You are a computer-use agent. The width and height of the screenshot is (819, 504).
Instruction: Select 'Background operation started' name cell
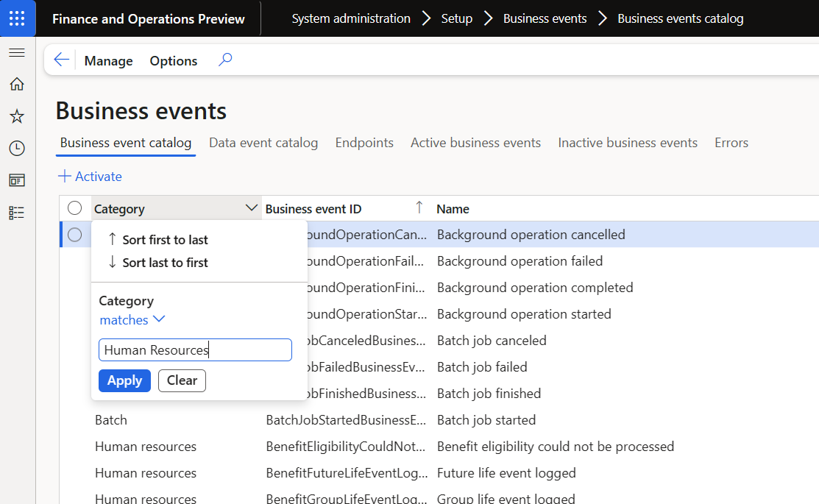click(524, 314)
